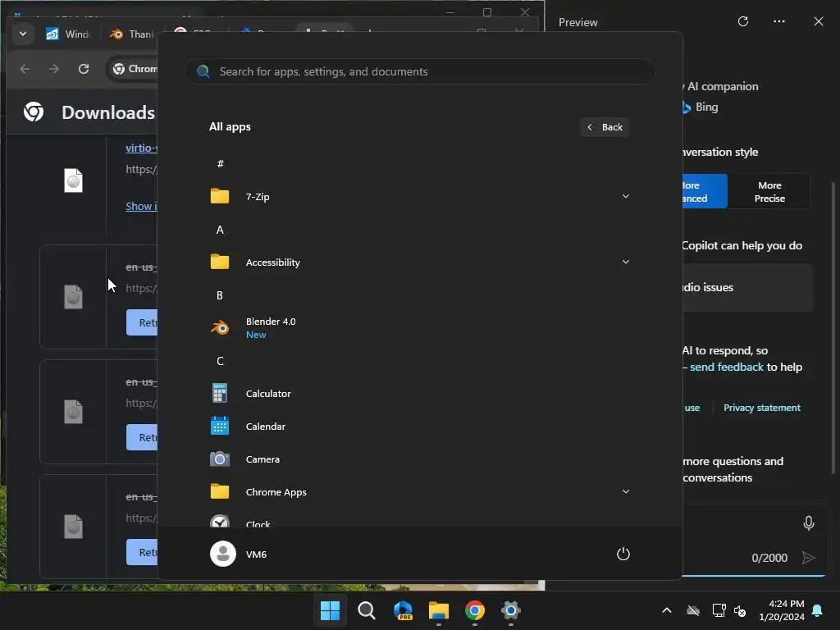This screenshot has height=630, width=840.
Task: Use the Copilot microphone button
Action: (808, 523)
